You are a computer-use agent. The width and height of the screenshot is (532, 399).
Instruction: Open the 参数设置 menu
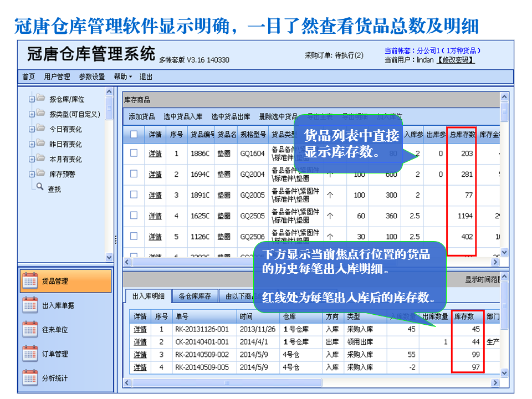pyautogui.click(x=91, y=77)
